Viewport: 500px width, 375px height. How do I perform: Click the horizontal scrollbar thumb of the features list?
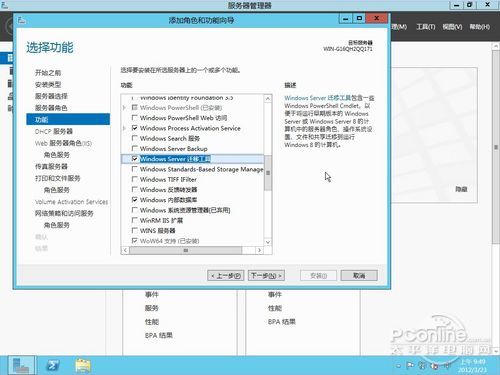point(186,250)
